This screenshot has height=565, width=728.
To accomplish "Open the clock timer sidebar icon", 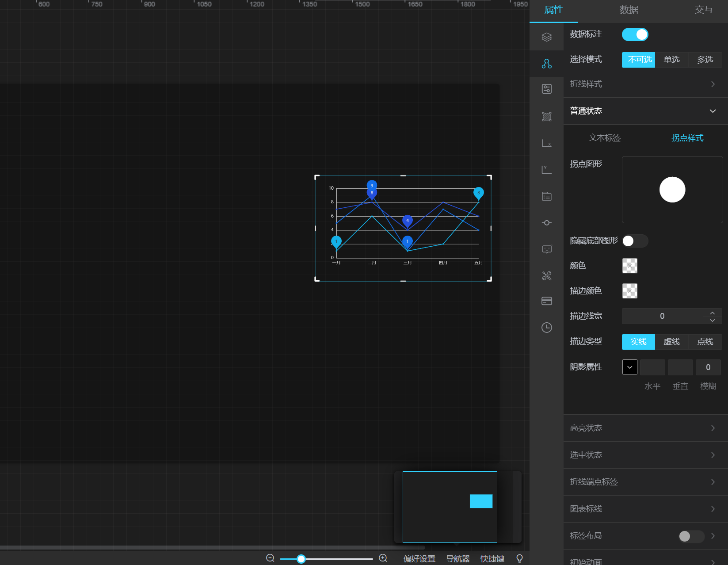I will point(547,328).
